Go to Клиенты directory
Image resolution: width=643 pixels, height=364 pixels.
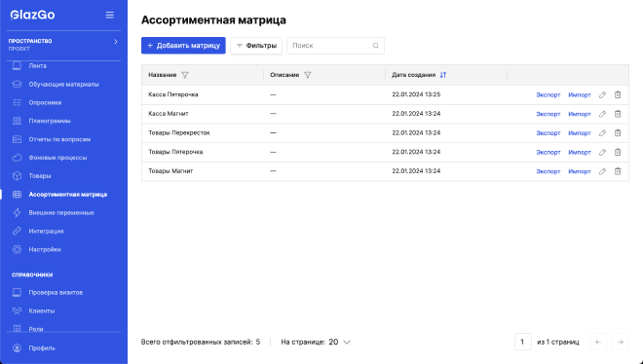point(42,311)
